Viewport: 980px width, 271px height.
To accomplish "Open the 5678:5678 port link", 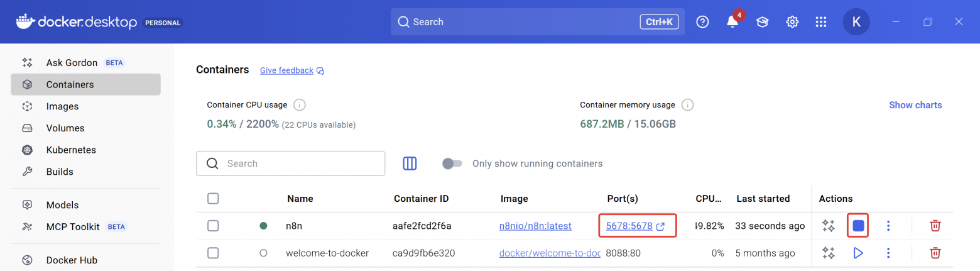I will tap(629, 226).
